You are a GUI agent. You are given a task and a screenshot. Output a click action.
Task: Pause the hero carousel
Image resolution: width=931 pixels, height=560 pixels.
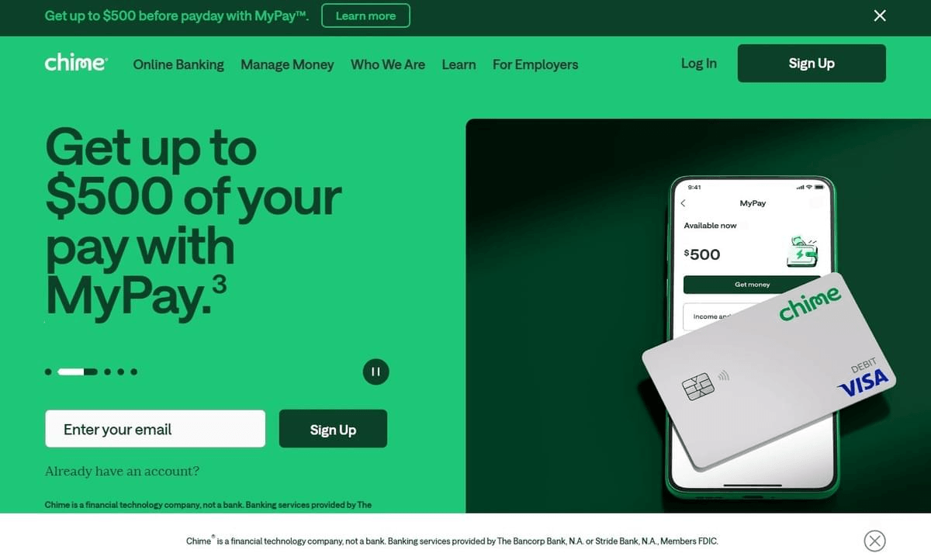[376, 372]
